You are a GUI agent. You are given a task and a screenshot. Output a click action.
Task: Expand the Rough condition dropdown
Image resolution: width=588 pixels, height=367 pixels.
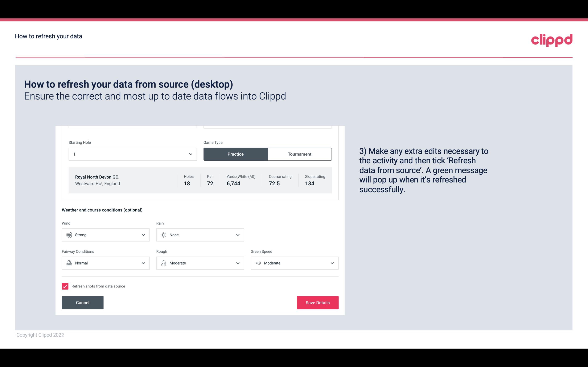point(238,263)
